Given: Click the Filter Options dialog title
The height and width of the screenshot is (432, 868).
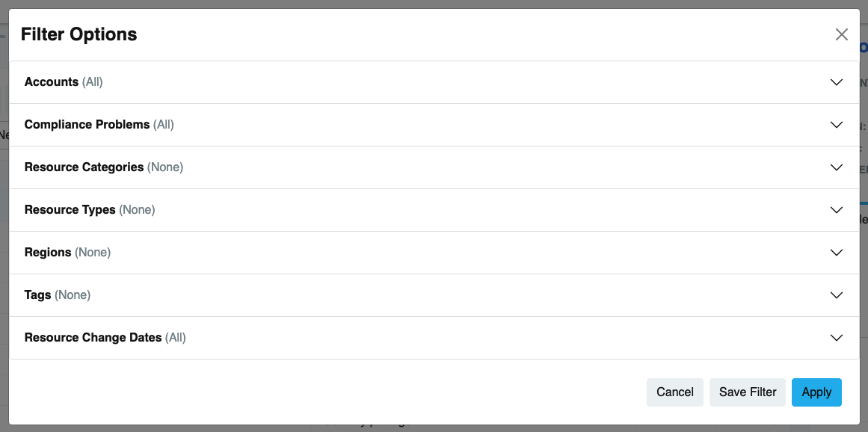Looking at the screenshot, I should pos(79,34).
